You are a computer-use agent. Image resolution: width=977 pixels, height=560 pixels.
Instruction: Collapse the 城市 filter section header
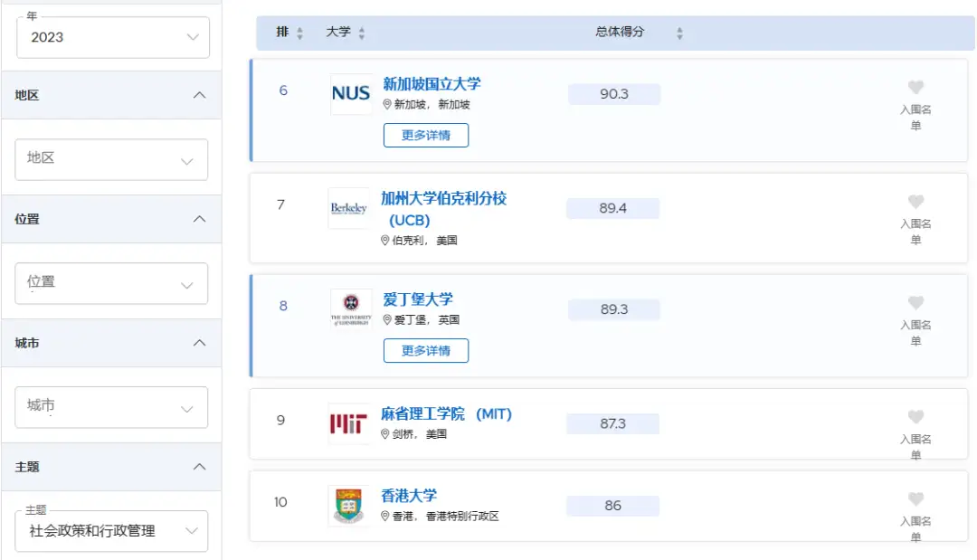pyautogui.click(x=200, y=343)
